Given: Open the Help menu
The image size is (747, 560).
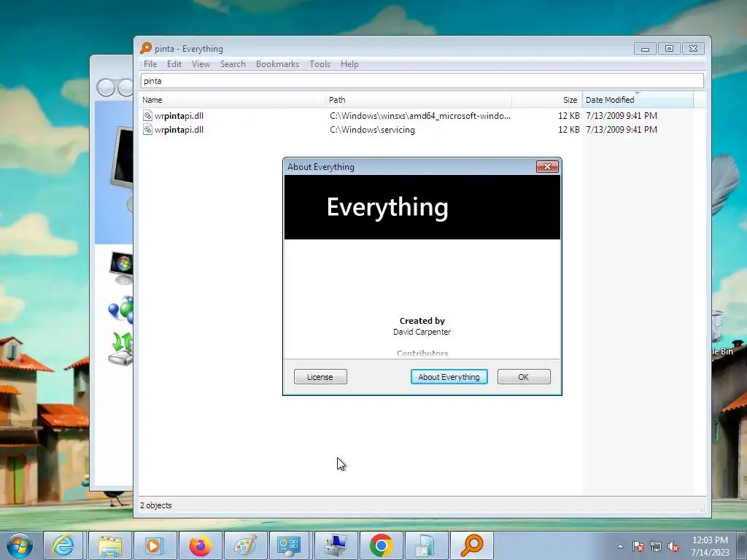Looking at the screenshot, I should coord(349,64).
